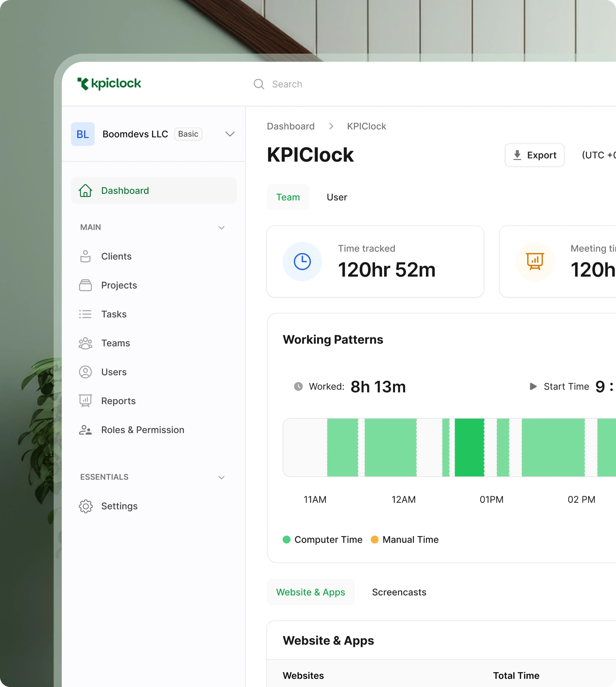Image resolution: width=616 pixels, height=687 pixels.
Task: Click the Manual Time orange legend dot
Action: tap(375, 539)
